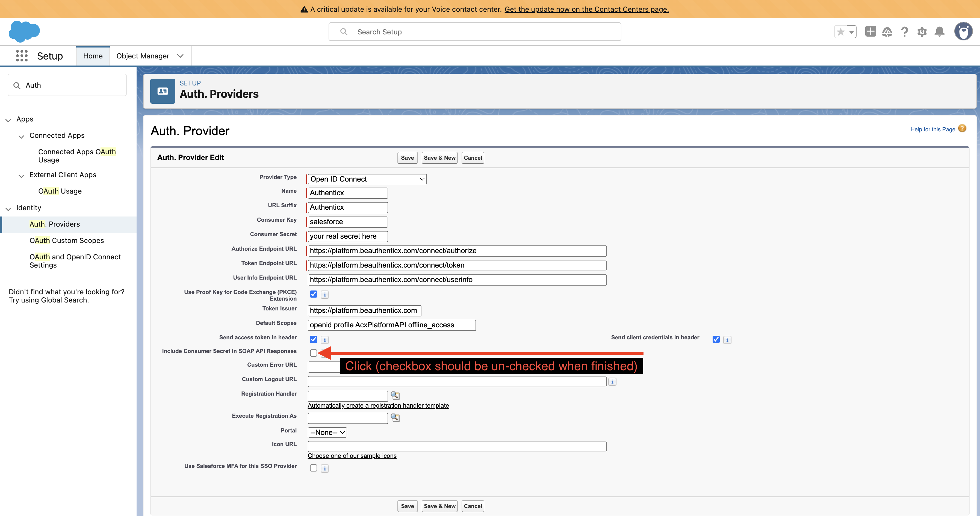This screenshot has width=980, height=516.
Task: Open OAuth Custom Scopes
Action: [67, 241]
